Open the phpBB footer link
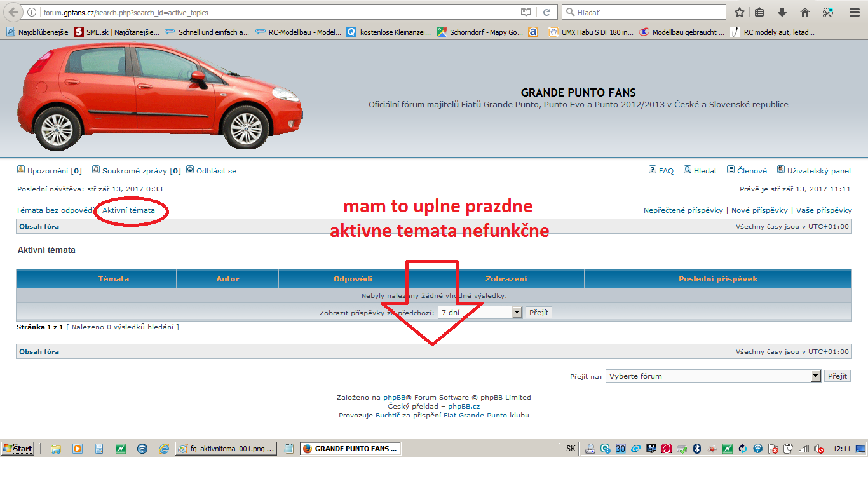 pos(395,398)
